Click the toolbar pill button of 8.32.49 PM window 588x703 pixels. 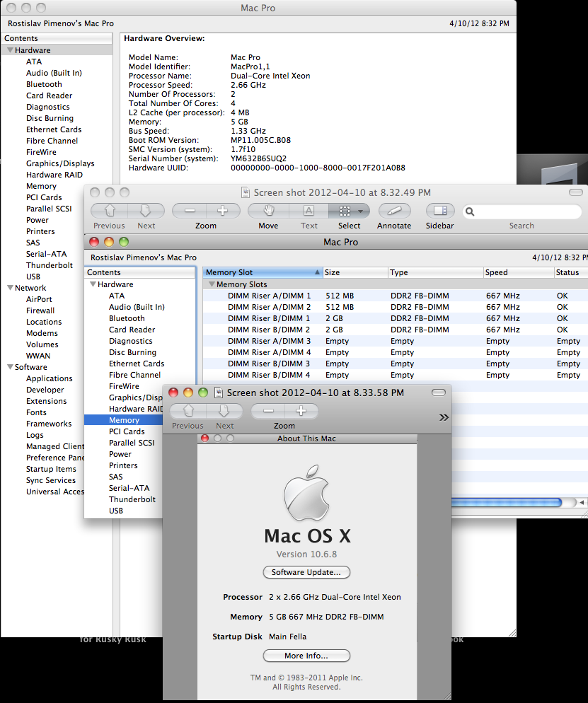point(575,192)
